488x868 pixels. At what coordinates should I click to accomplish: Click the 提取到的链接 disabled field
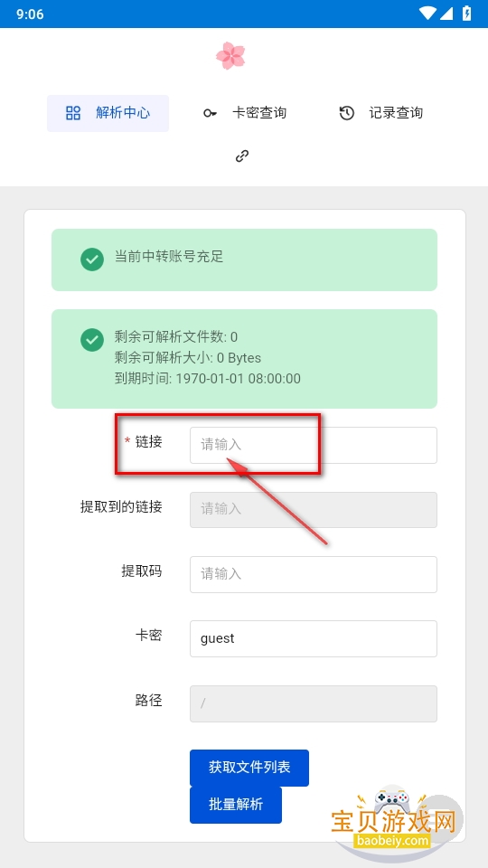pyautogui.click(x=314, y=509)
